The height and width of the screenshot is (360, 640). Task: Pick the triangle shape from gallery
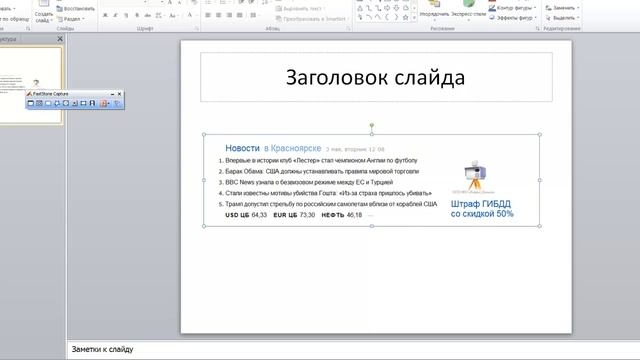point(360,8)
